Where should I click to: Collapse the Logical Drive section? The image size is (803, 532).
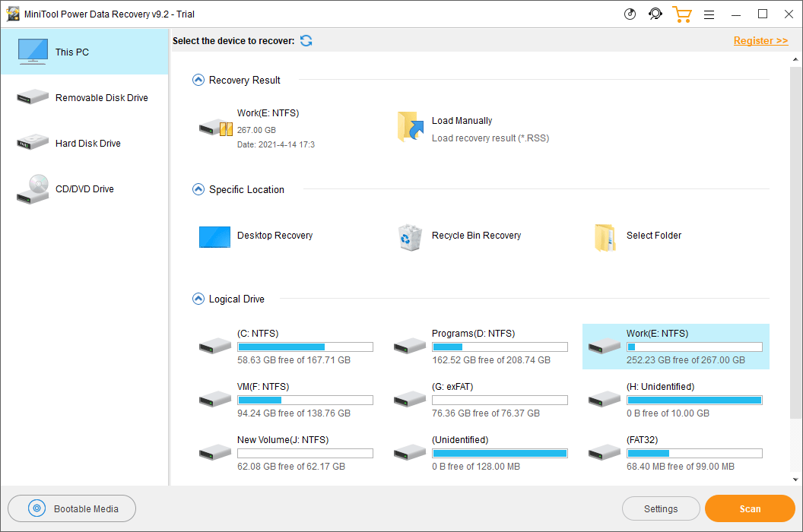198,299
